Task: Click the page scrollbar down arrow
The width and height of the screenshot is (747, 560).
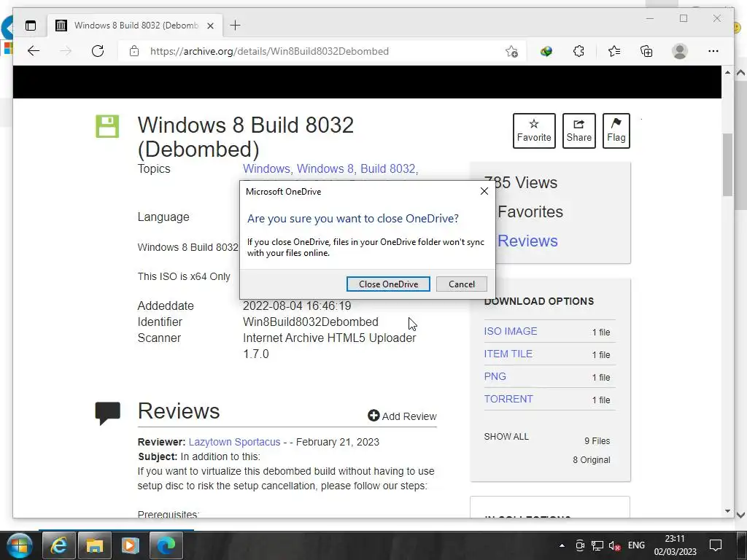Action: tap(727, 511)
